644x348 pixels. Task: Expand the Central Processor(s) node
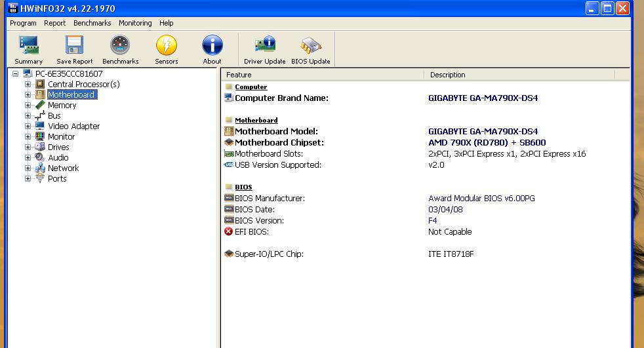28,84
